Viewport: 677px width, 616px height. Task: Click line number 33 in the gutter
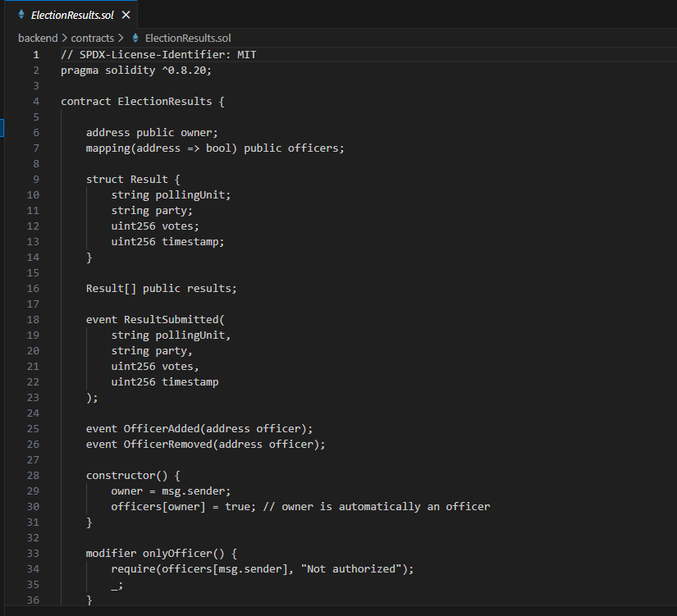point(33,554)
